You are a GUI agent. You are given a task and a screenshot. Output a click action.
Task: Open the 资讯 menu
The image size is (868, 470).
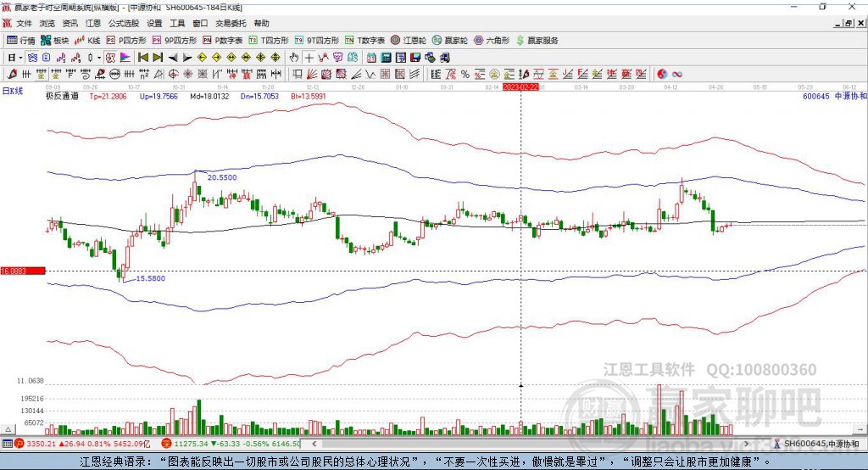70,23
